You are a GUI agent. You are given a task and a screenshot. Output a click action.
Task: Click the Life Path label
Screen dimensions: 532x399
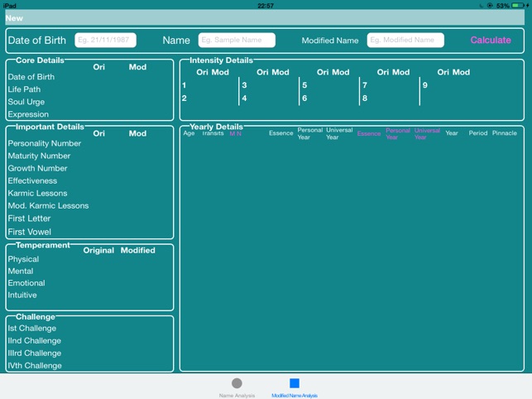pos(24,89)
